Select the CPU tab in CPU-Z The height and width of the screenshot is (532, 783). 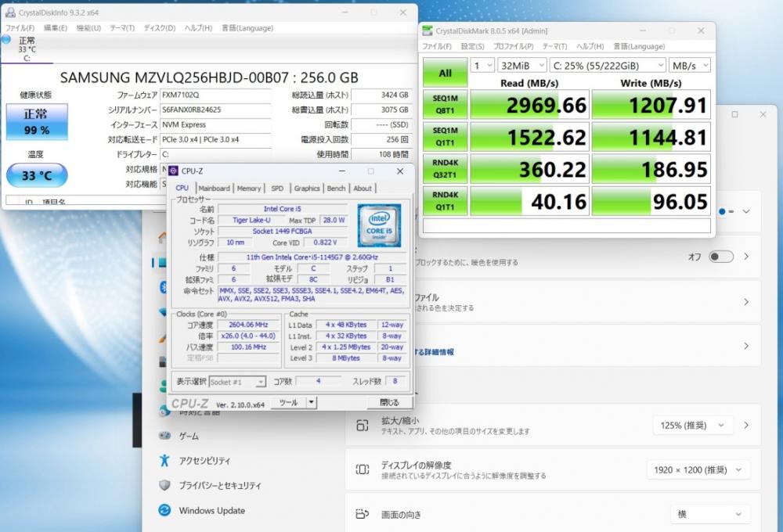tap(182, 188)
